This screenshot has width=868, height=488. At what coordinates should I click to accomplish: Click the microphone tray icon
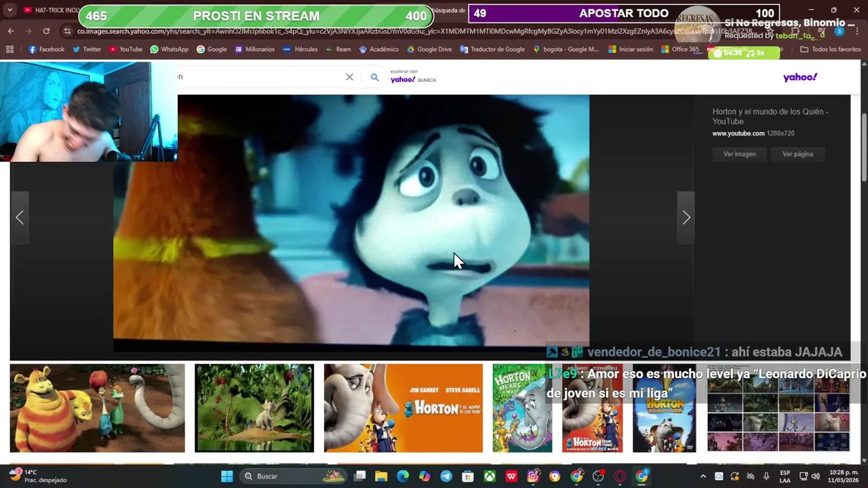(x=766, y=476)
